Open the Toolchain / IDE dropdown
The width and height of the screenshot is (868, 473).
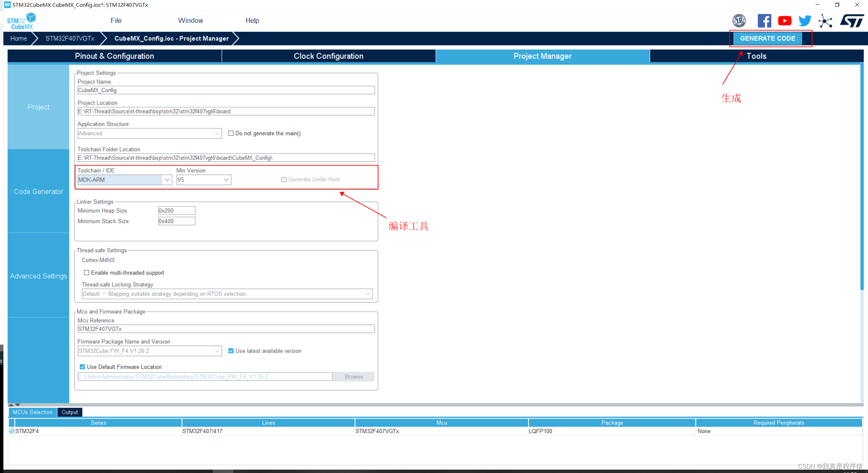(125, 180)
